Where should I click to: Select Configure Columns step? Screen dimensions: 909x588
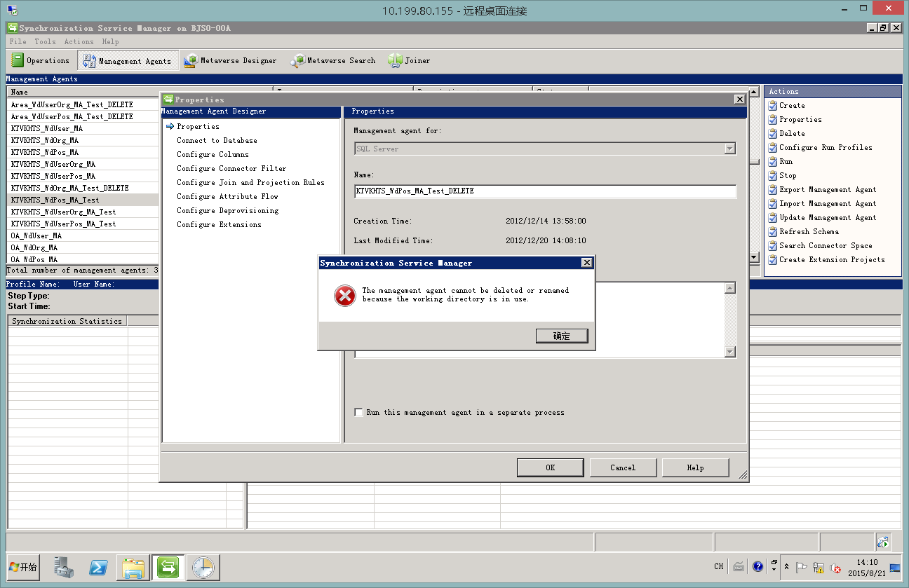(x=213, y=154)
